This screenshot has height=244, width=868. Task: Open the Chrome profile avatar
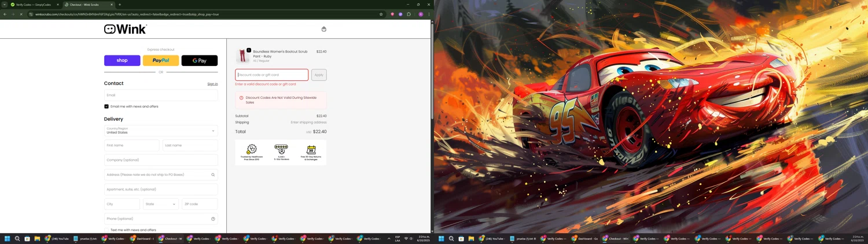click(x=421, y=14)
